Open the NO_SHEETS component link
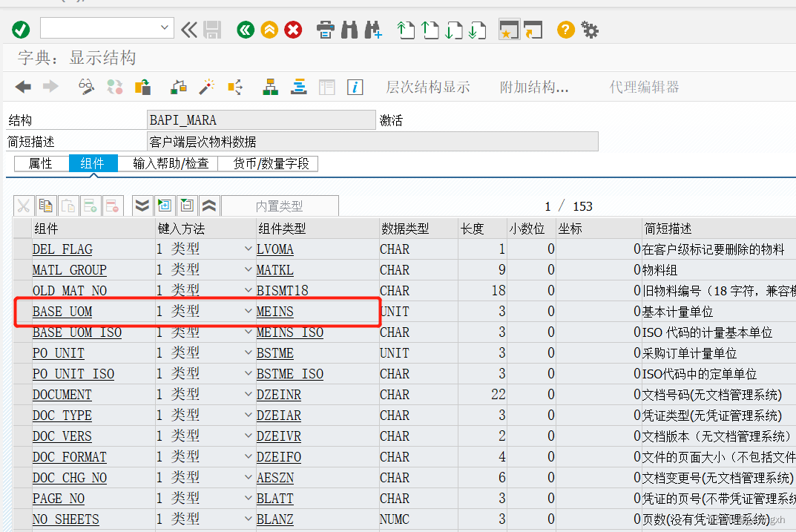The height and width of the screenshot is (532, 796). pyautogui.click(x=66, y=520)
